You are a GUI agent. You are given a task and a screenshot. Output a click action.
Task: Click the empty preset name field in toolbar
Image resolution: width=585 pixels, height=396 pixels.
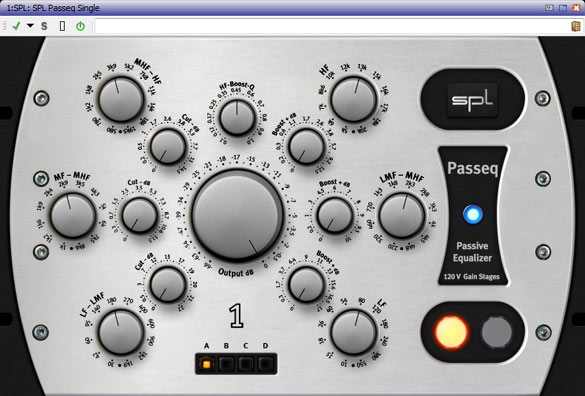[x=331, y=26]
